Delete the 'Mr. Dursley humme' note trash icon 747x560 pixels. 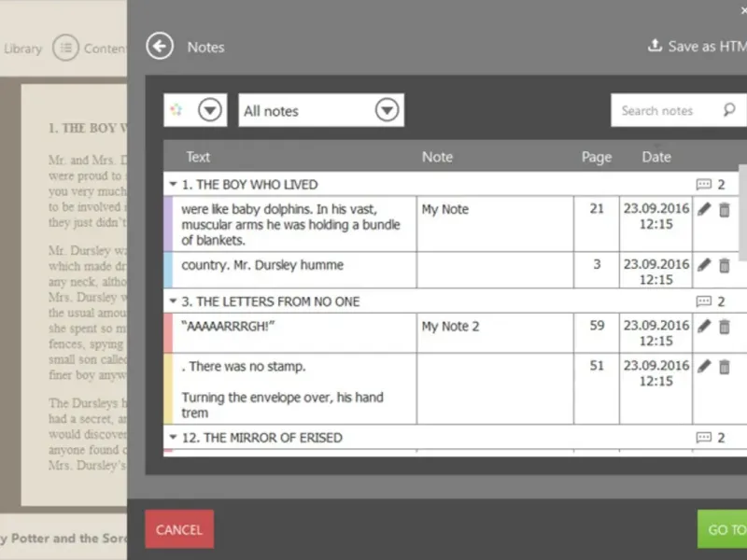coord(725,265)
